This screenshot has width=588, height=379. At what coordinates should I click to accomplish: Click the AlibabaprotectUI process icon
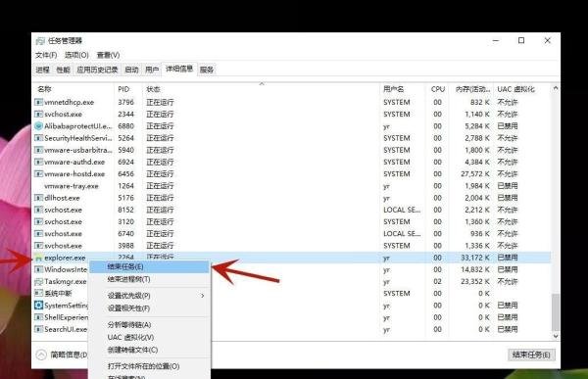click(38, 126)
